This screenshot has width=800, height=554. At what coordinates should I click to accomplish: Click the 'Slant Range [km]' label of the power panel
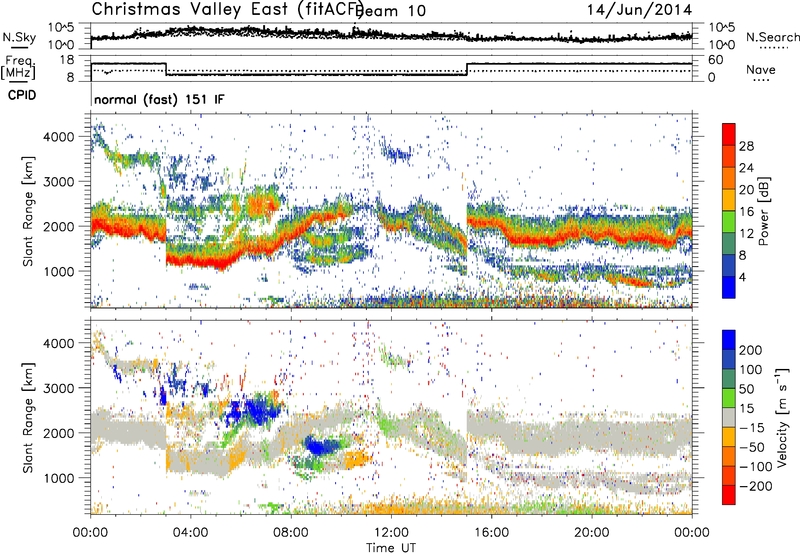tap(28, 211)
